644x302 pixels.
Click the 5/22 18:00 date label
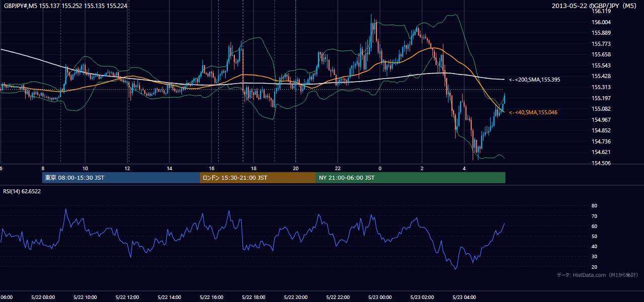click(253, 297)
